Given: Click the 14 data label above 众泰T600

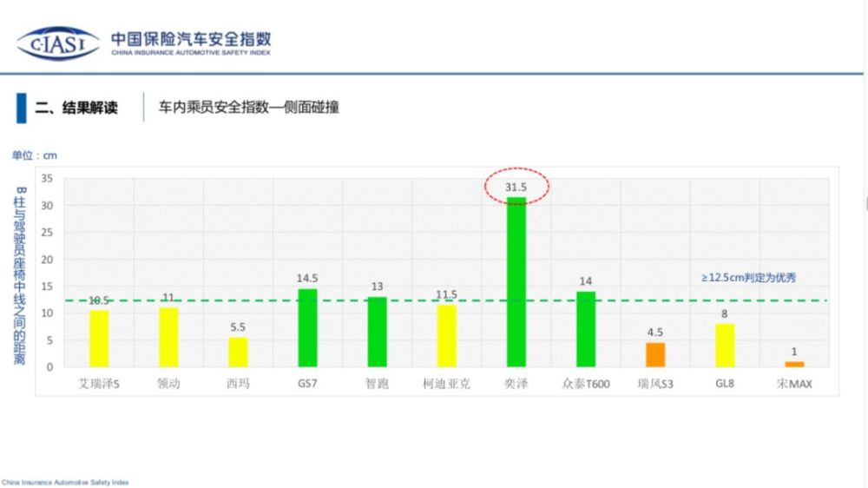Looking at the screenshot, I should [x=586, y=281].
